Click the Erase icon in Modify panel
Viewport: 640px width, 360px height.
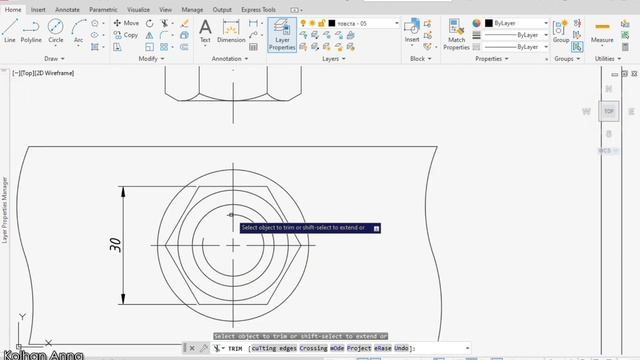[184, 23]
